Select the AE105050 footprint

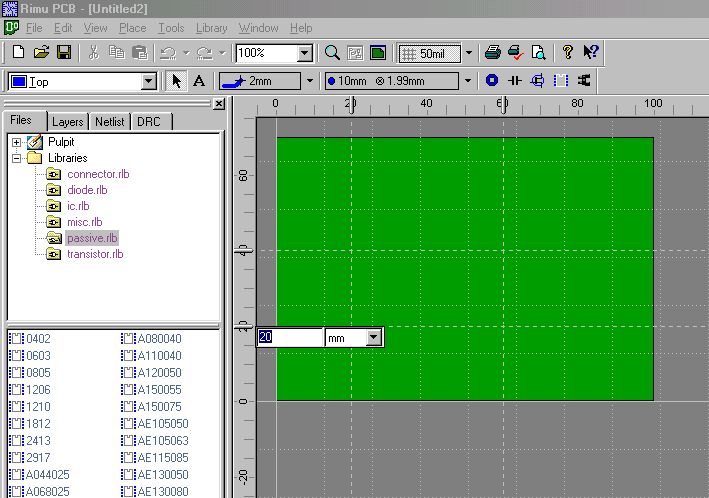163,424
